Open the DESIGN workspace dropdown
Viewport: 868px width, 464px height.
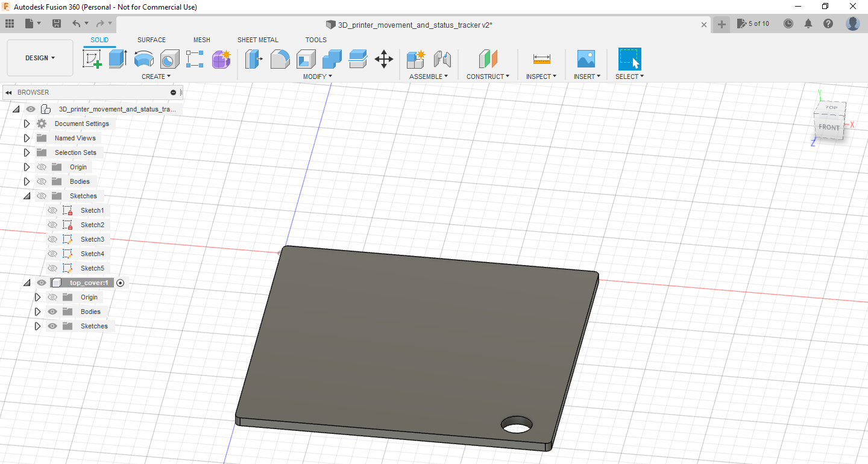40,58
